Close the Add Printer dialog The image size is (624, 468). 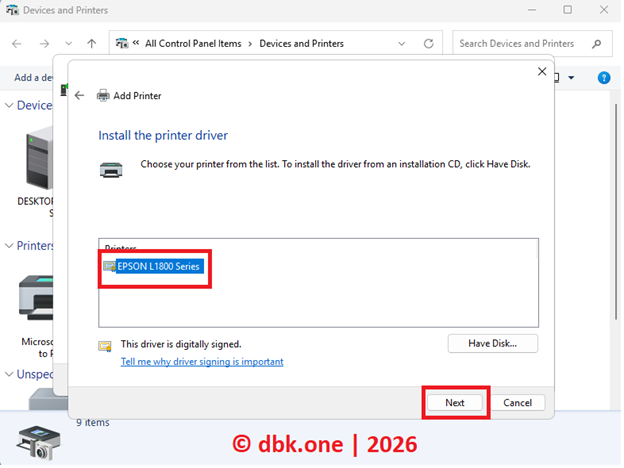click(542, 72)
